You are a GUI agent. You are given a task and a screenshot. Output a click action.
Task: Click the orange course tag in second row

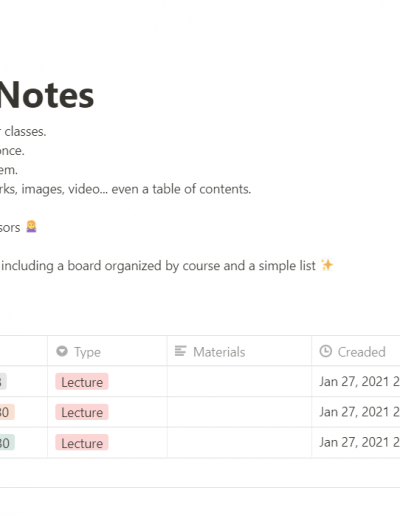pos(7,412)
